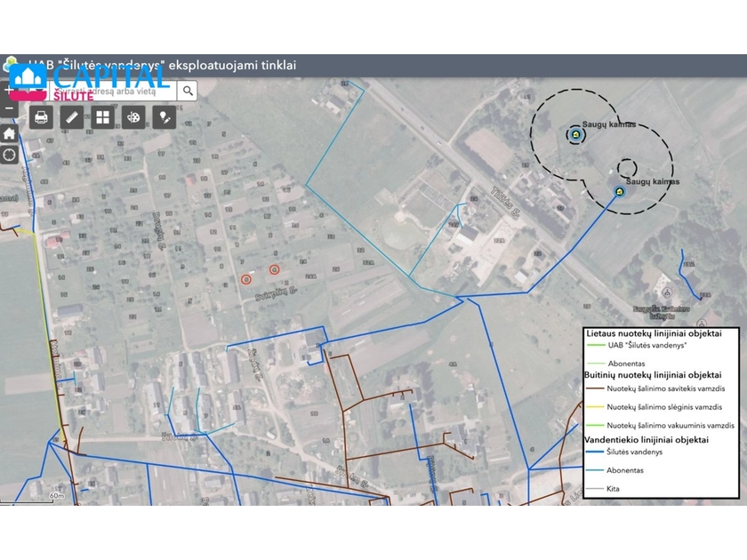This screenshot has height=560, width=747.
Task: Click legend heading 'Vandentiekio linijiniai objektai'
Action: (x=647, y=439)
